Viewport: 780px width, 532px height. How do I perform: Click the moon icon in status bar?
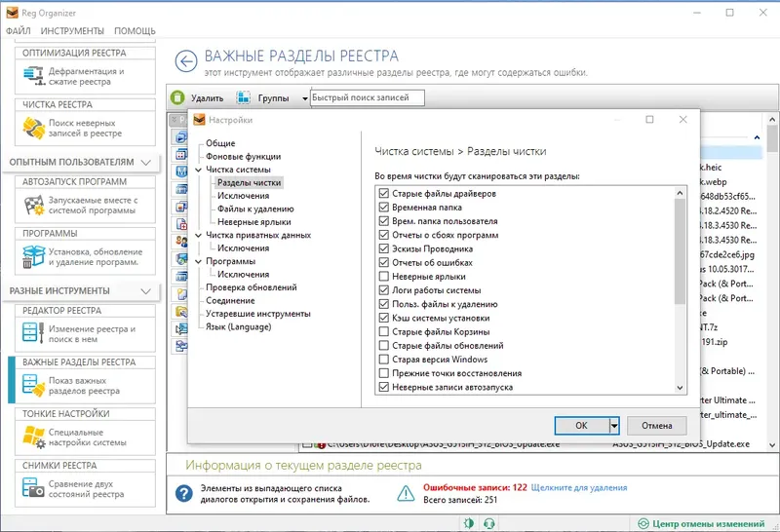(469, 523)
